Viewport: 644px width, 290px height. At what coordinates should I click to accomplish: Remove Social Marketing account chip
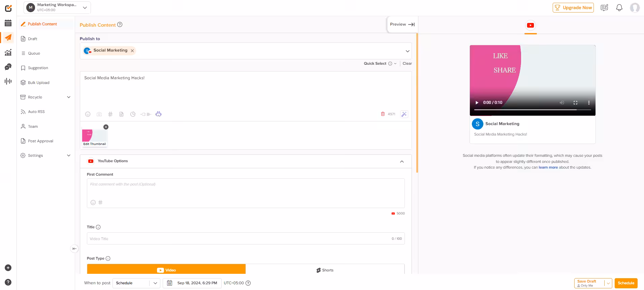132,51
